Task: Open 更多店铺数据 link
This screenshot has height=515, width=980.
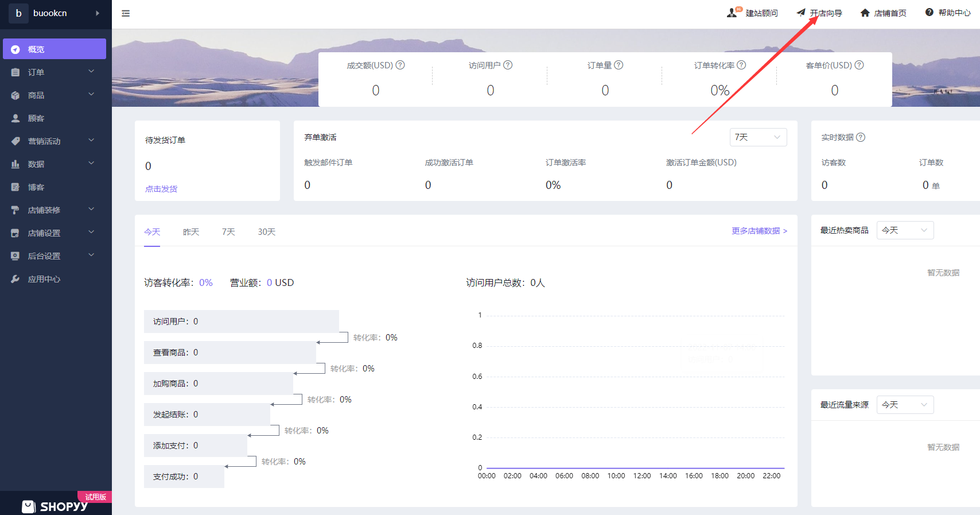Action: (759, 231)
